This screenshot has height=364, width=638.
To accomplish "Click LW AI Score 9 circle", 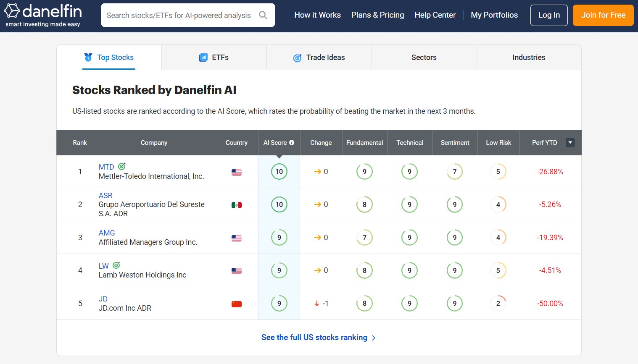I will (279, 270).
